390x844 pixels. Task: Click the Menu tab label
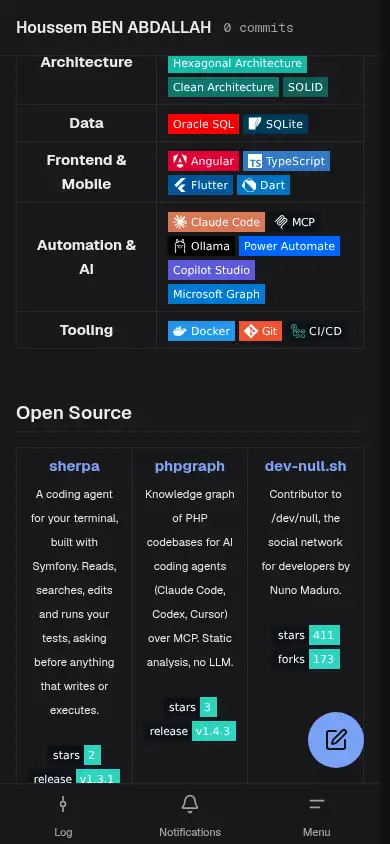coord(317,832)
